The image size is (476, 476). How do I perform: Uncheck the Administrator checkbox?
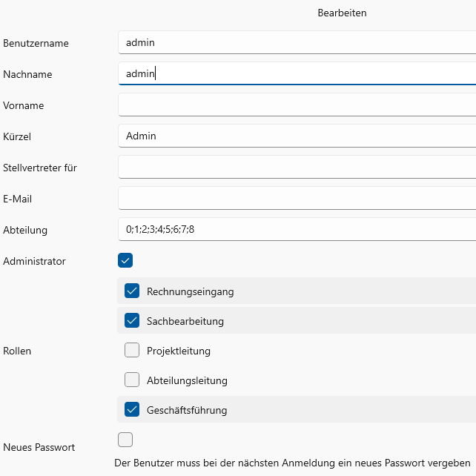pyautogui.click(x=125, y=260)
